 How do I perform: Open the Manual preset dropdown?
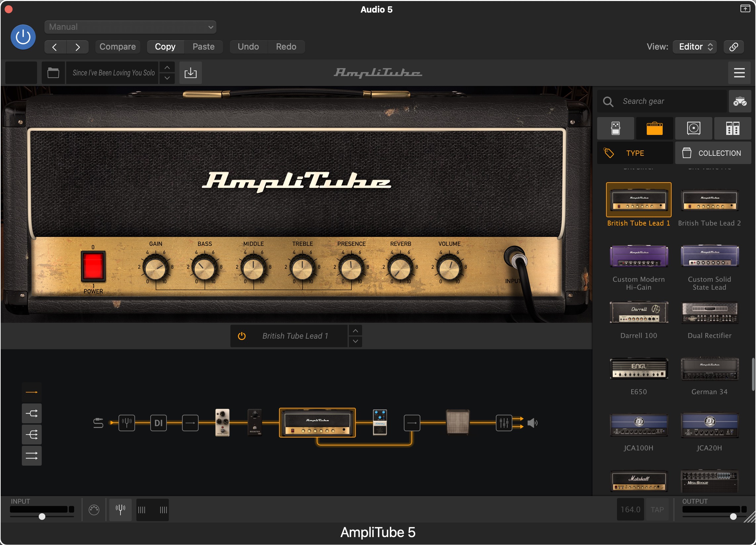[130, 27]
